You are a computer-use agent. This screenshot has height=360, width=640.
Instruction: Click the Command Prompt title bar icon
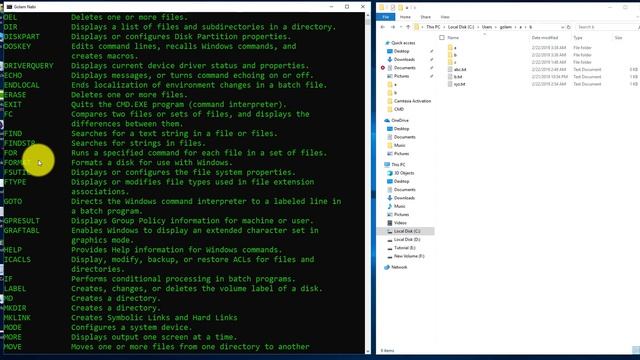click(x=9, y=7)
